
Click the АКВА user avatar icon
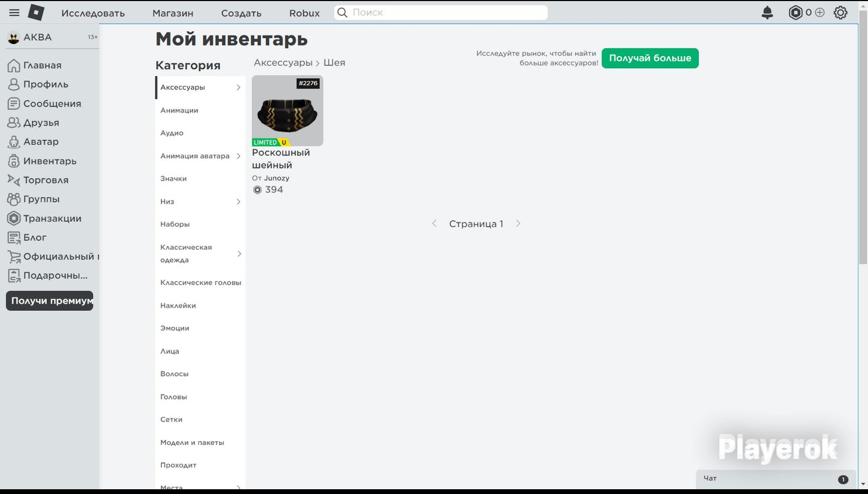tap(14, 38)
